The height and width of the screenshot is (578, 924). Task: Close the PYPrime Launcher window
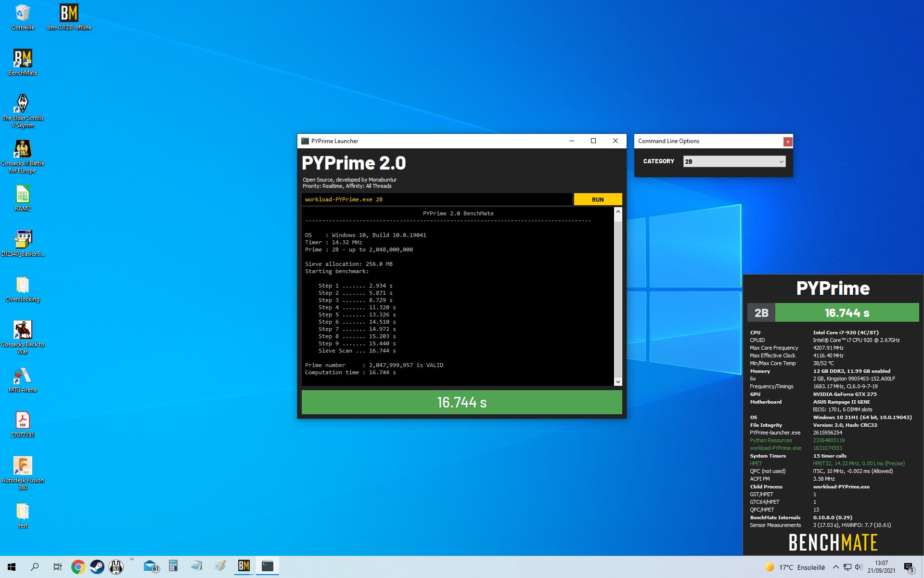click(615, 141)
